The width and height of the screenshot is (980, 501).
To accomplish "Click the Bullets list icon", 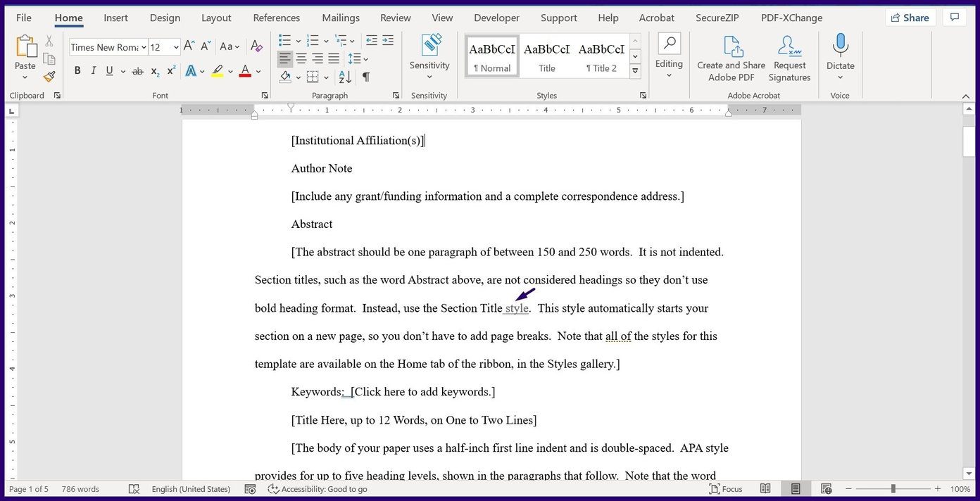I will [284, 40].
